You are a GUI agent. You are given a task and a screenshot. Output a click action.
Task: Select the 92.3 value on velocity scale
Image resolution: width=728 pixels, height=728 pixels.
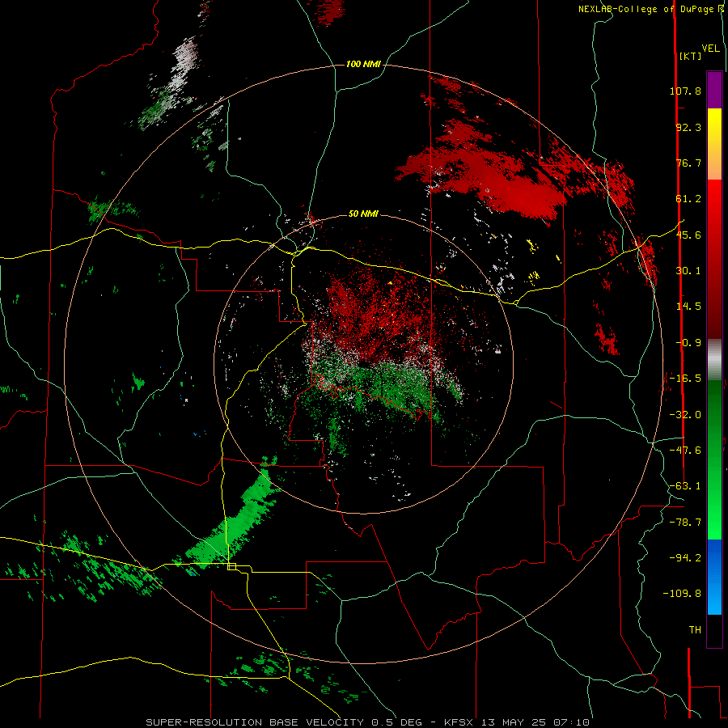pos(688,127)
